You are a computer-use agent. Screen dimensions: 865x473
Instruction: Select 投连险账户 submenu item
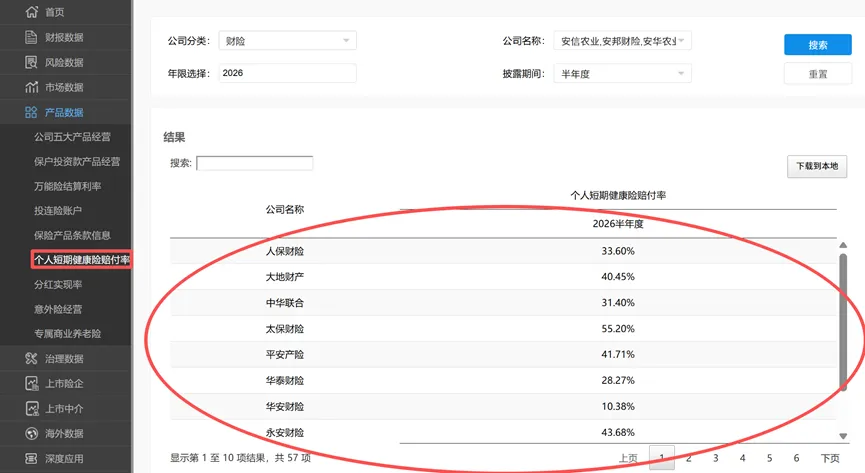coord(58,210)
